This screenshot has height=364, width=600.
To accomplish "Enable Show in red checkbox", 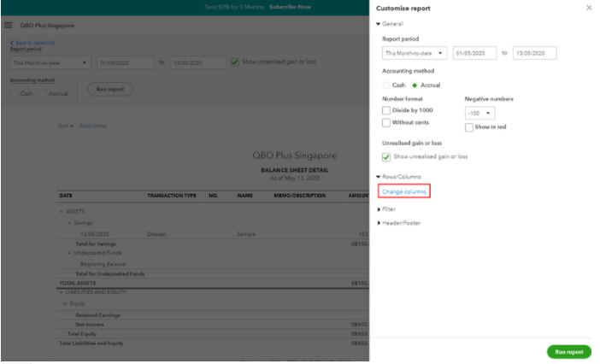I will (468, 127).
